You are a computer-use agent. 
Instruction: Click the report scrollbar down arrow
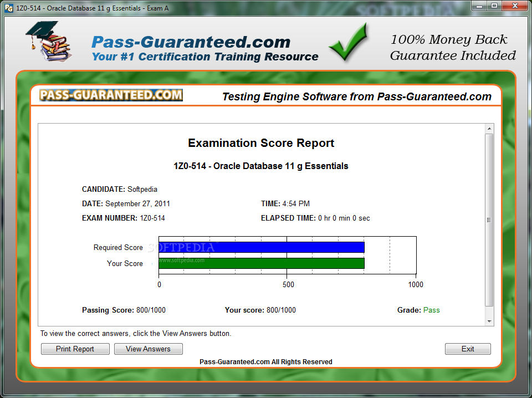pyautogui.click(x=489, y=321)
